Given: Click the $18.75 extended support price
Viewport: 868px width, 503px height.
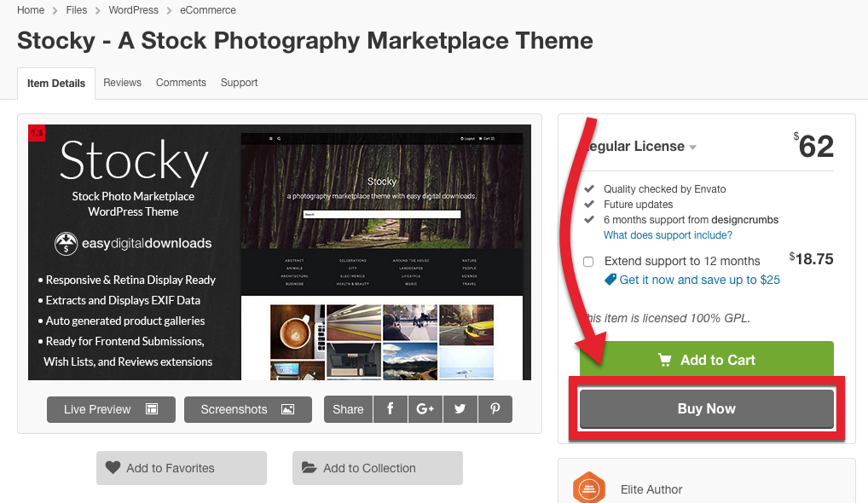Looking at the screenshot, I should 811,259.
